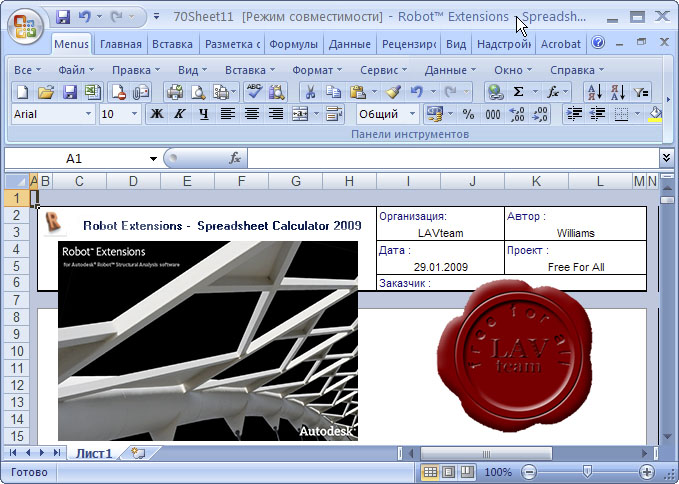Decrease decimal places icon
Image resolution: width=679 pixels, height=484 pixels.
(540, 114)
